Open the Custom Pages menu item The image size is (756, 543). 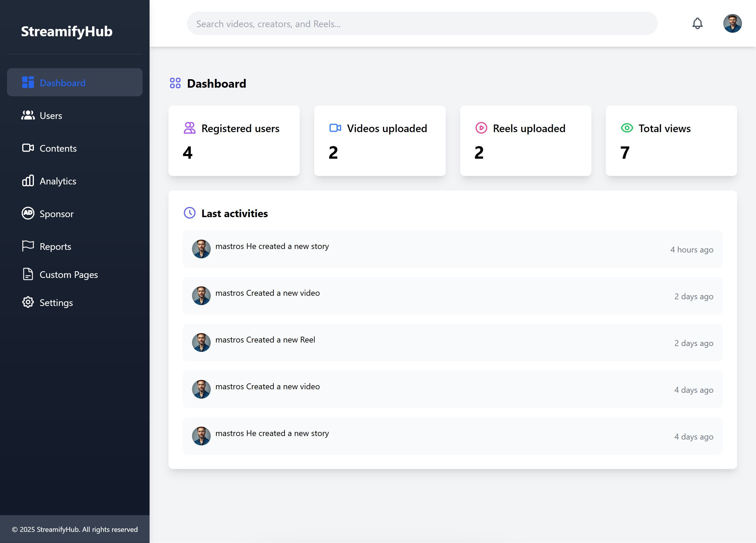pos(69,274)
